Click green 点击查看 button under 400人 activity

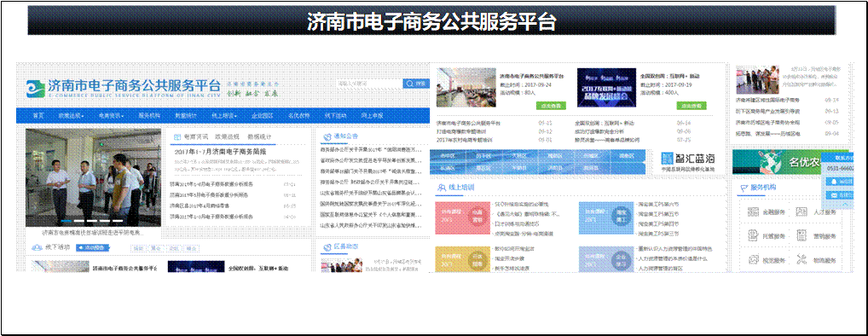pyautogui.click(x=692, y=105)
